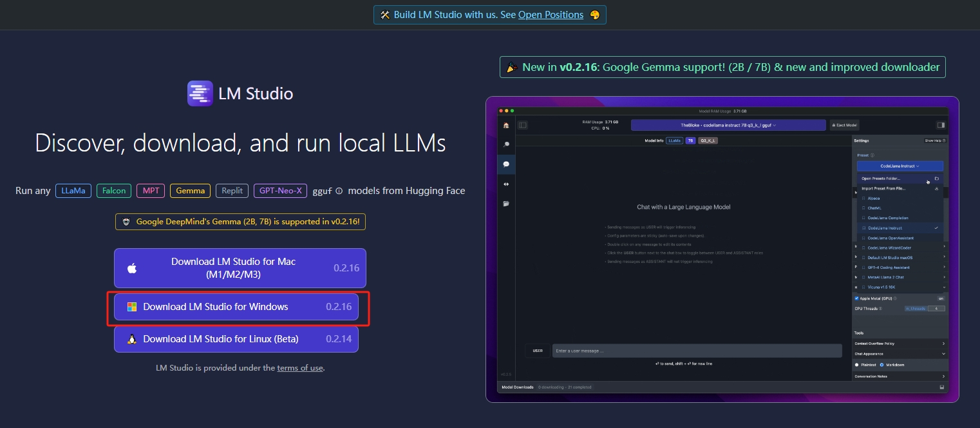The height and width of the screenshot is (428, 980).
Task: Collapse the Chat Appearance section
Action: [x=900, y=354]
